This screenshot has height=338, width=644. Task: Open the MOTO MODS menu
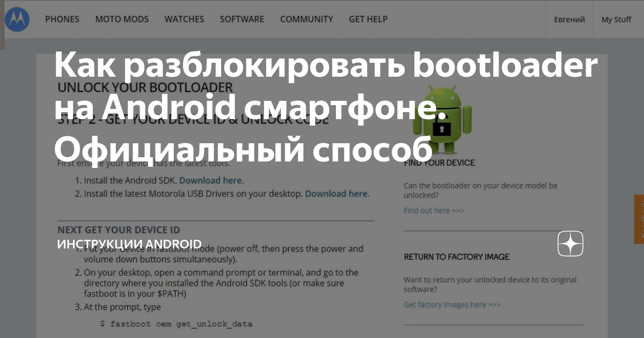tap(122, 19)
